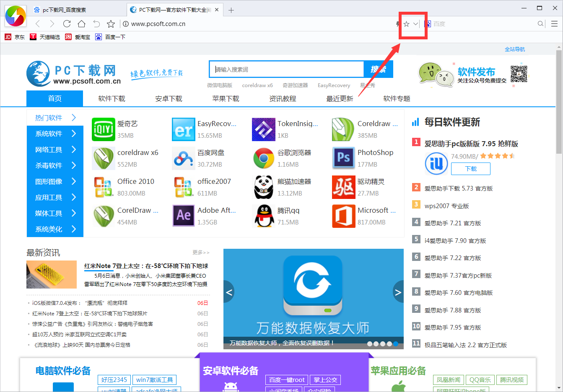Screen dimensions: 563x392
Task: Close the PC下载网 official tab
Action: click(217, 10)
